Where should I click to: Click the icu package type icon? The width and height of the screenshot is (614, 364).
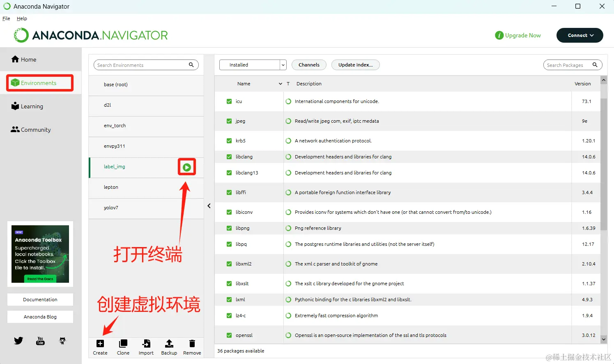click(x=288, y=101)
